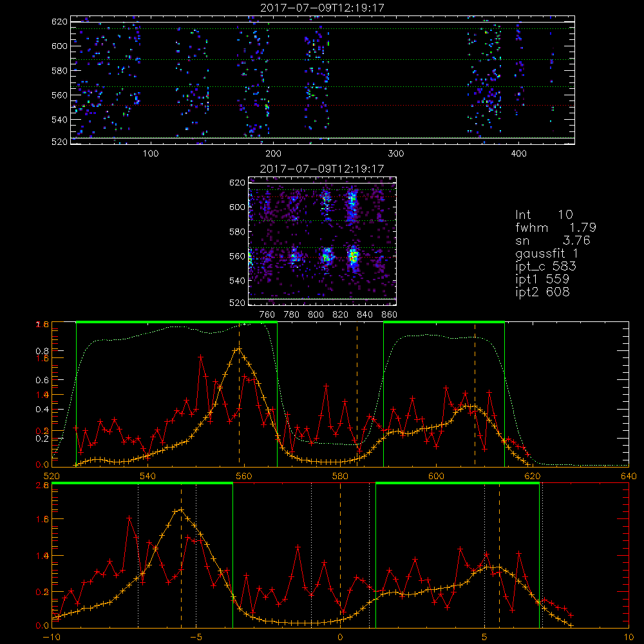Click x-axis label 5 on the bottom plot
Screen dimensions: 644x644
(485, 638)
